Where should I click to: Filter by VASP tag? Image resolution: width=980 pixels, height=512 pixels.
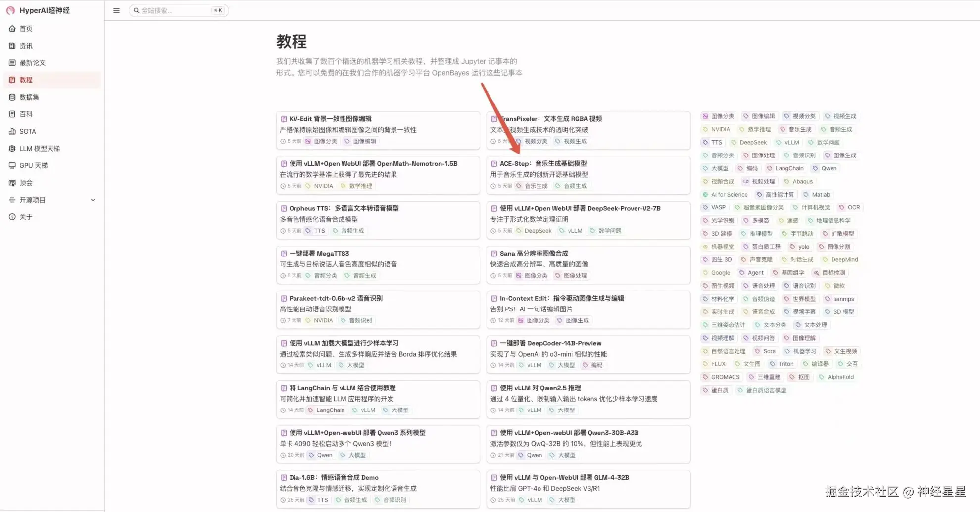pyautogui.click(x=714, y=207)
